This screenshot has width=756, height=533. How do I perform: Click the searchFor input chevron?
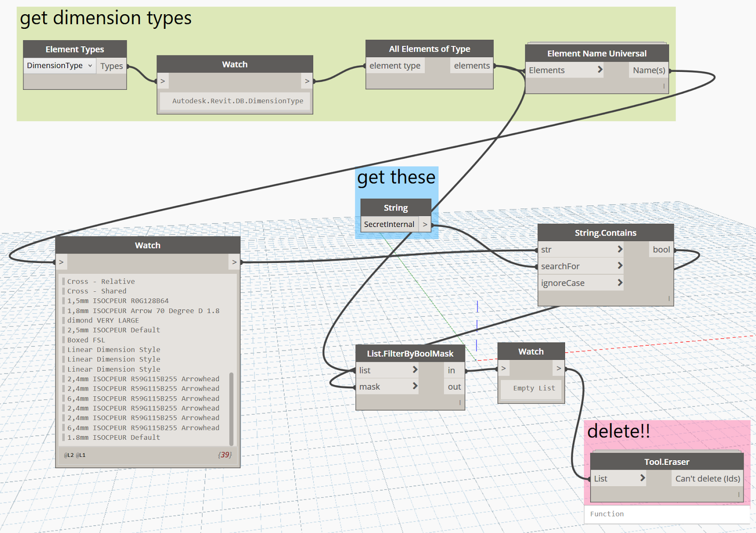click(x=620, y=266)
